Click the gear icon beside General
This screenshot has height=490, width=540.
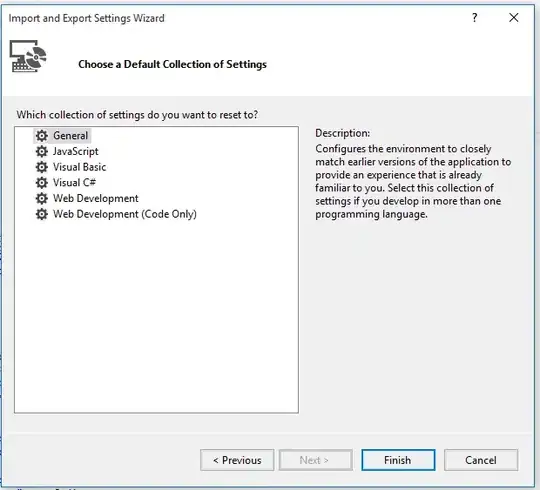pyautogui.click(x=42, y=136)
